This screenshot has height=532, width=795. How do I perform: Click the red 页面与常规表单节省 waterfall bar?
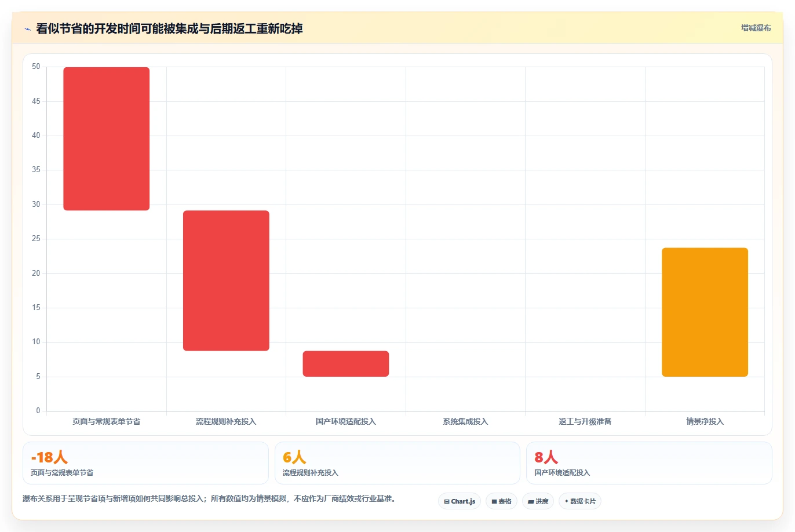(x=107, y=139)
